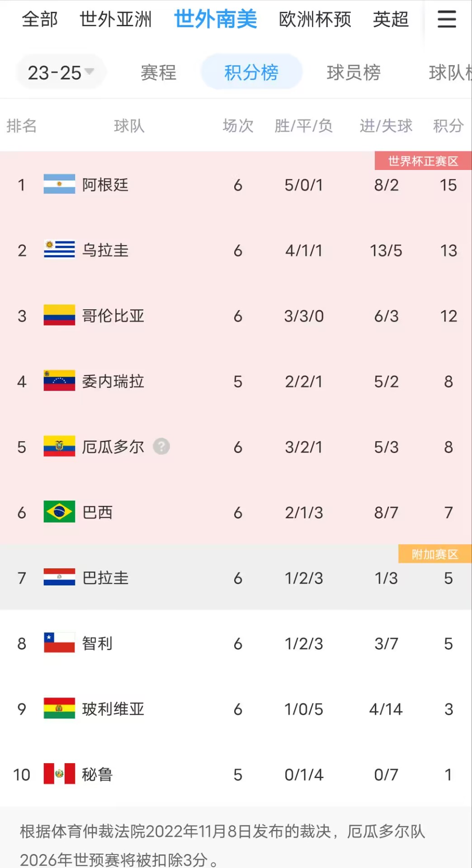
Task: Expand the 23-25 season dropdown
Action: click(x=61, y=72)
